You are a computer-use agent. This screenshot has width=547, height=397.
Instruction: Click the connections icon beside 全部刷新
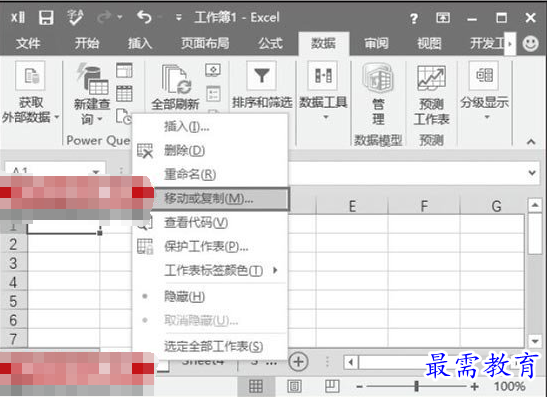click(x=213, y=70)
